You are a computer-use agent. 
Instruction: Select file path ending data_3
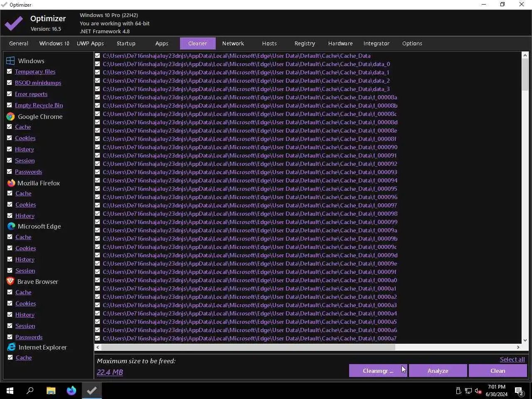pos(246,89)
